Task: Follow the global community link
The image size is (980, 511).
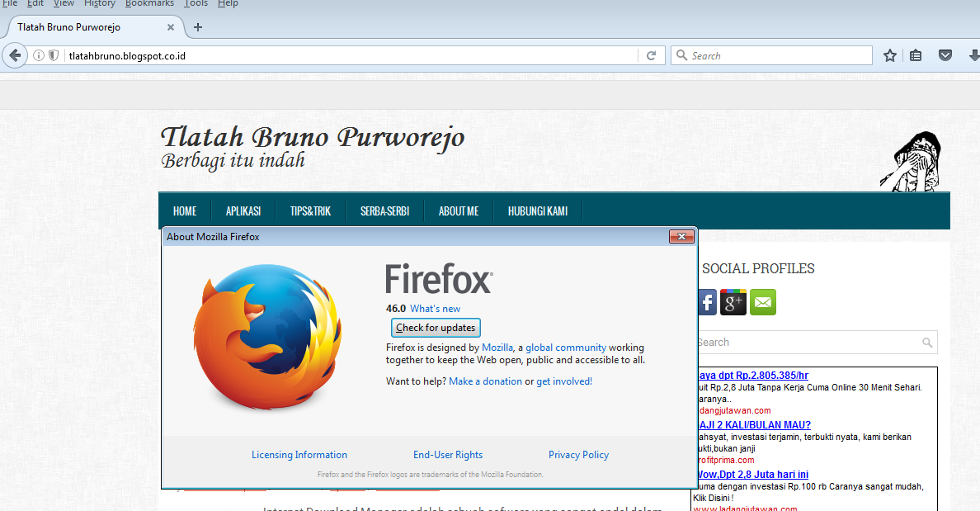Action: [566, 348]
